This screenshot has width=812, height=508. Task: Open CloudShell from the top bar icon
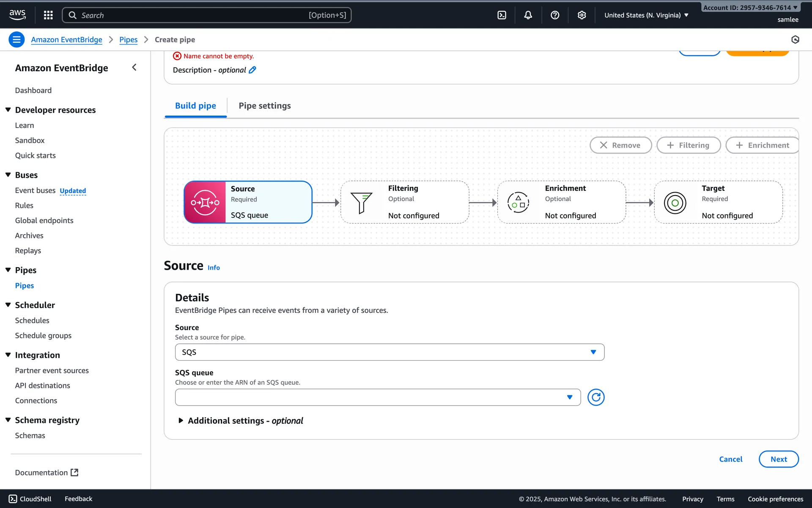coord(502,15)
